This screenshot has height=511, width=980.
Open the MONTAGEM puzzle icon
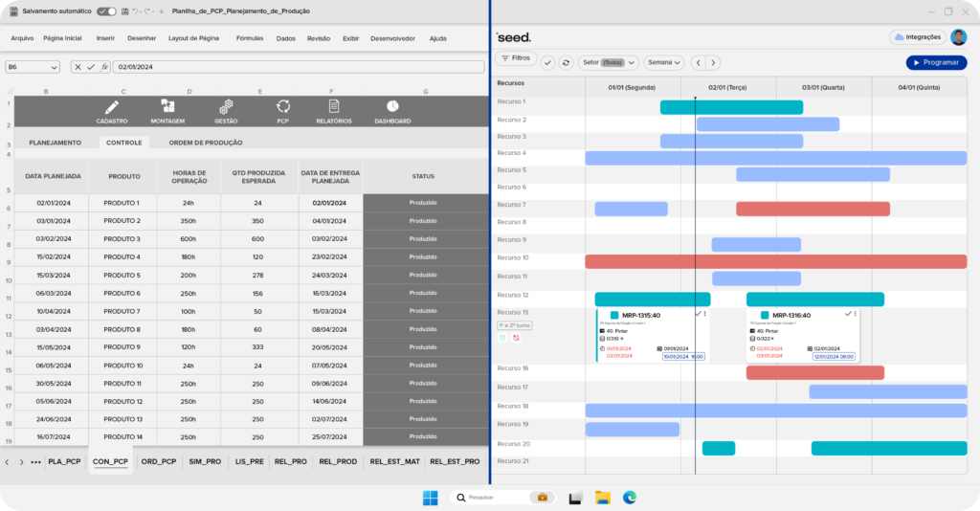point(167,106)
